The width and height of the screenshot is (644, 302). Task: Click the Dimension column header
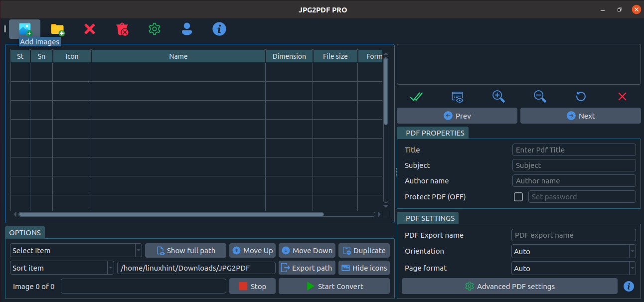[289, 56]
